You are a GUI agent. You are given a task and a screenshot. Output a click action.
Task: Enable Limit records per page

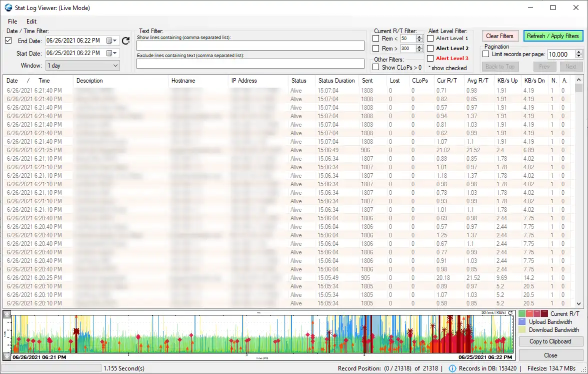click(x=485, y=54)
